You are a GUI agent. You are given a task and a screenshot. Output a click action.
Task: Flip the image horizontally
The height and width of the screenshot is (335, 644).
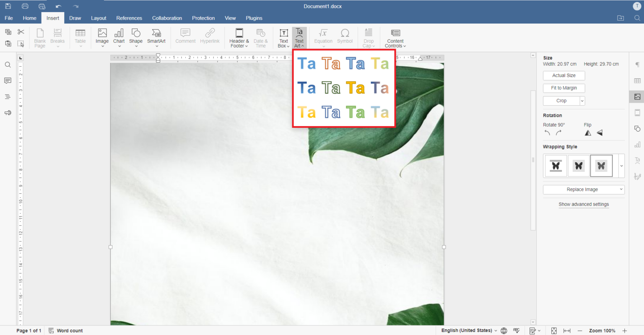point(587,132)
